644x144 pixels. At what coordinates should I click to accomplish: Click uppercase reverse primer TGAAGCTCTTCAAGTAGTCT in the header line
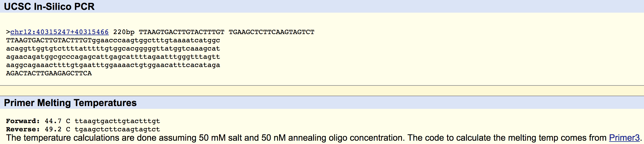point(271,32)
